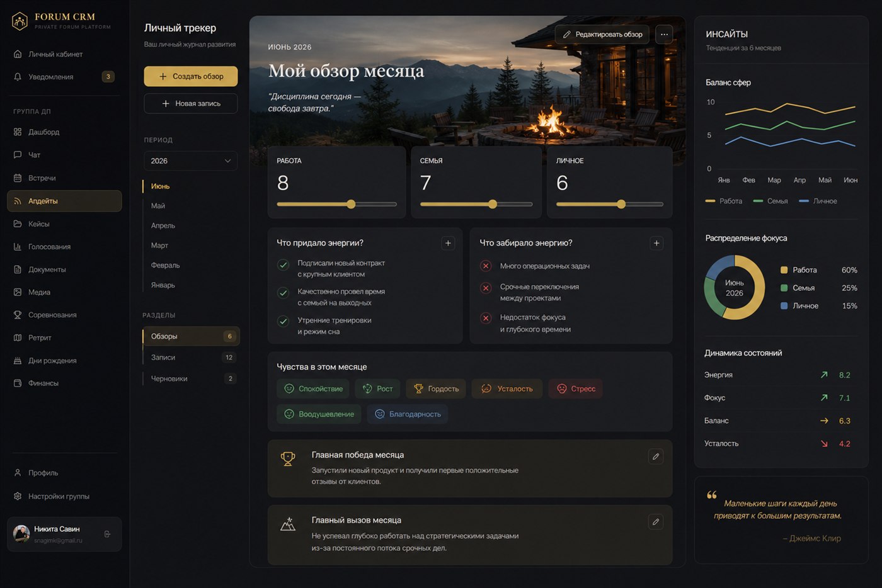This screenshot has height=588, width=882.
Task: Open the Встречи calendar icon
Action: tap(18, 178)
